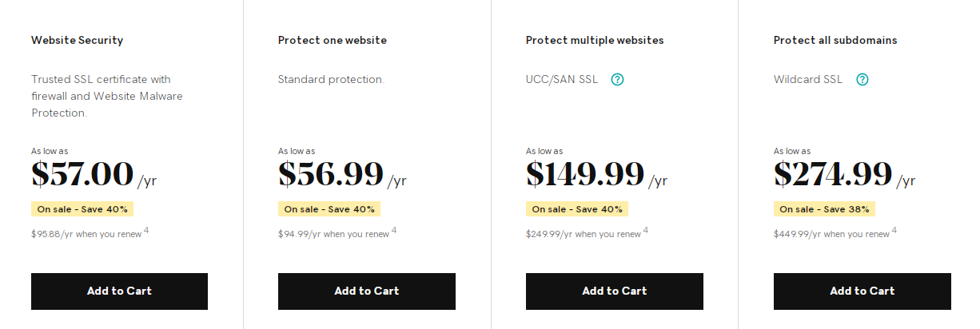Viewport: 980px width, 329px height.
Task: Click the $56.99 per year price
Action: click(342, 174)
